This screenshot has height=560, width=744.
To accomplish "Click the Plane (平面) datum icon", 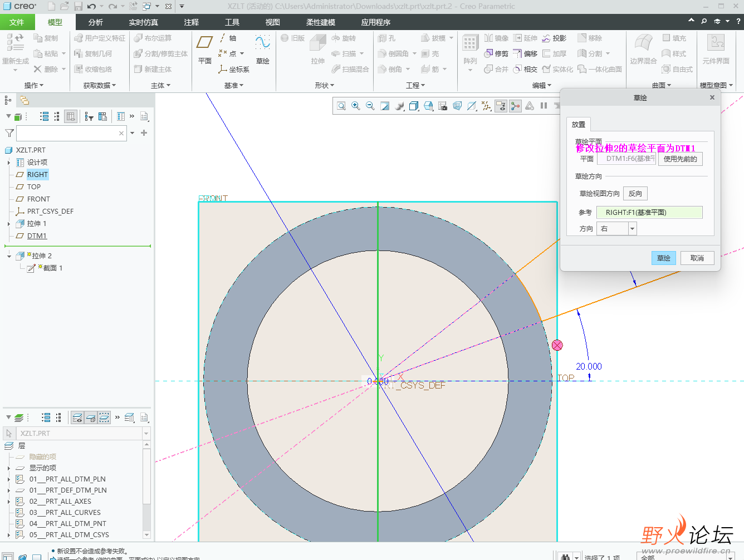I will pyautogui.click(x=204, y=49).
